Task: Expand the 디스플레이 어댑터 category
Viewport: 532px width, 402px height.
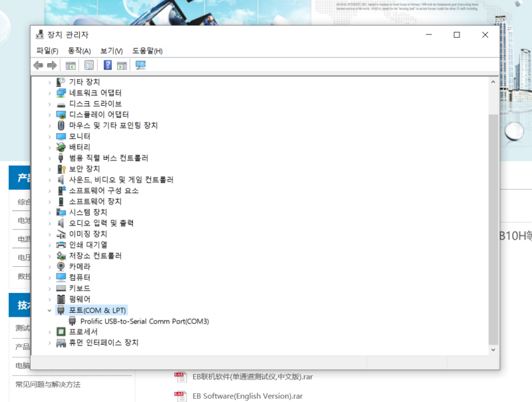Action: [x=50, y=114]
